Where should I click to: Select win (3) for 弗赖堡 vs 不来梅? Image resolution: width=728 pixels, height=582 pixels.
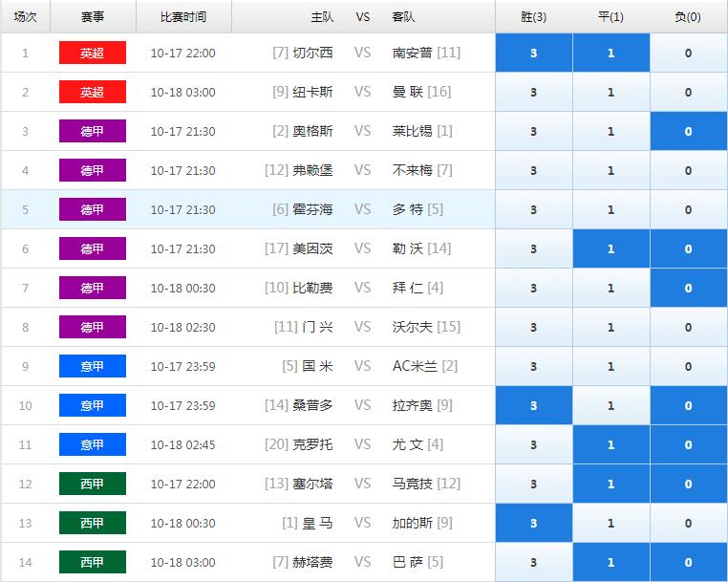pos(533,170)
